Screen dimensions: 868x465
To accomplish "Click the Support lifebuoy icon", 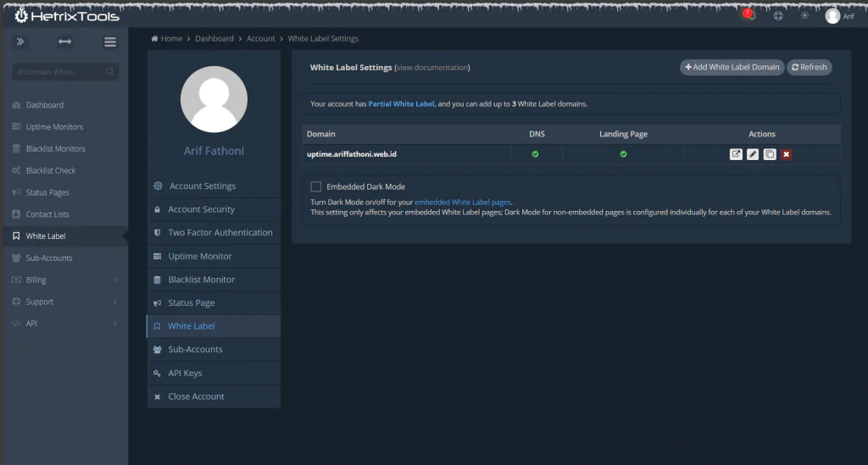I will [x=16, y=302].
